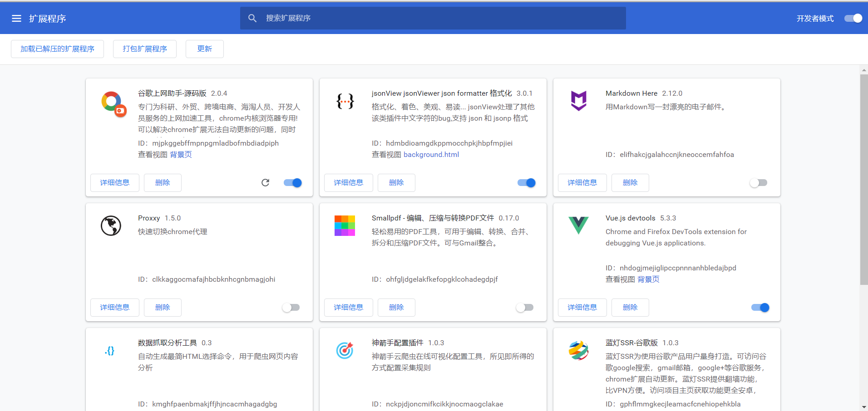
Task: Open 详细信息 for Vue.js devtools
Action: 582,308
